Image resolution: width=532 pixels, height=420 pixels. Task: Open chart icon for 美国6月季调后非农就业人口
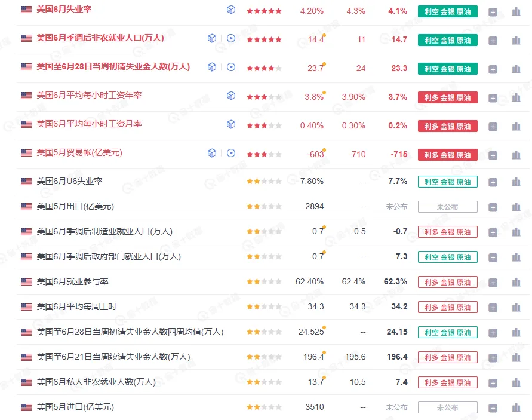[x=516, y=41]
